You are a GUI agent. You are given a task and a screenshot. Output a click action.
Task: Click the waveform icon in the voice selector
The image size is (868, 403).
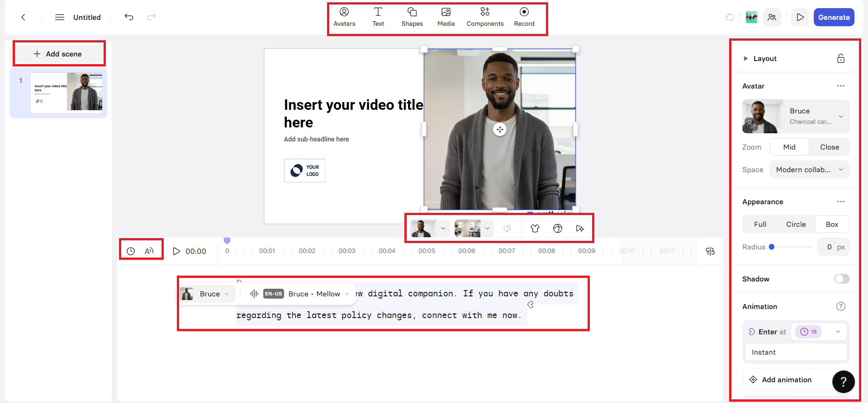click(254, 294)
